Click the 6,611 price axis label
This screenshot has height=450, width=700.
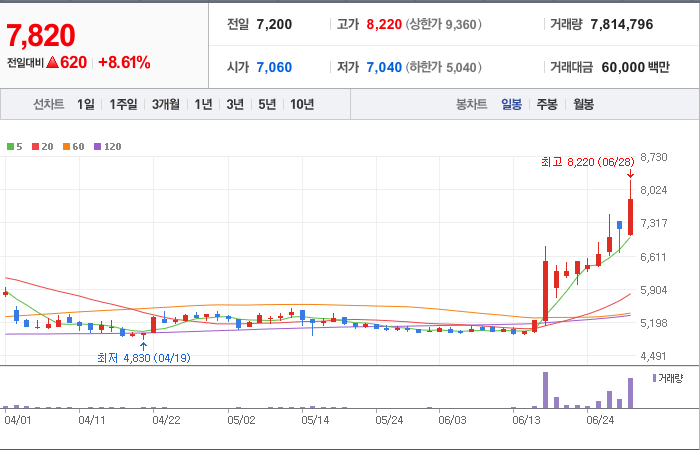pos(654,257)
